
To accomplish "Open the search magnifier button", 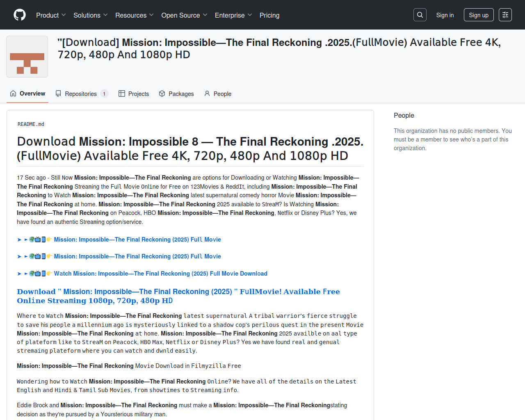I will pyautogui.click(x=420, y=15).
